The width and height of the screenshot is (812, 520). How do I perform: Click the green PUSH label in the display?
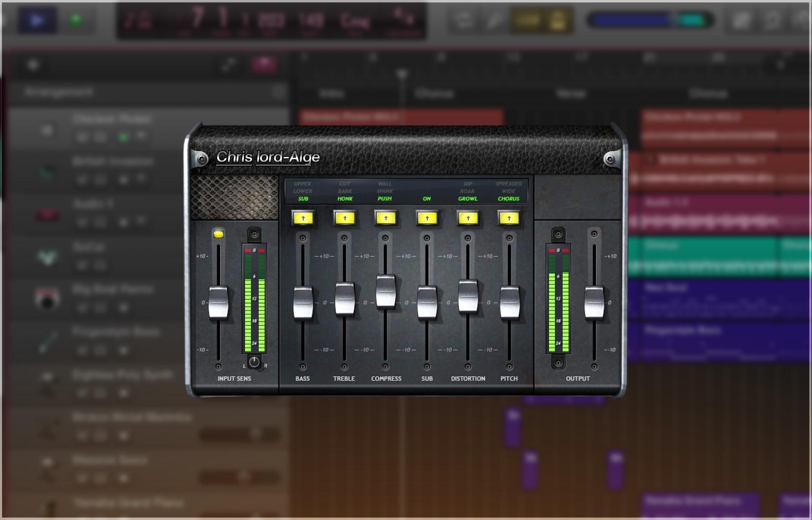coord(385,199)
